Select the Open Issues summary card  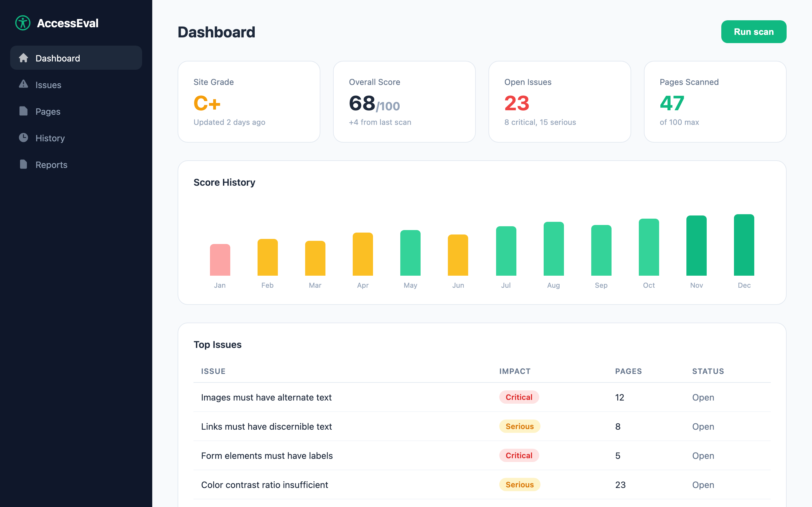point(559,102)
